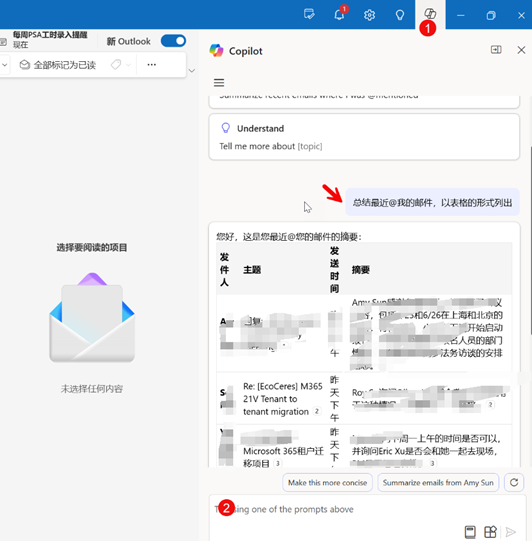The height and width of the screenshot is (541, 532).
Task: Click 'Tell me more about [topic]' text
Action: pos(271,146)
